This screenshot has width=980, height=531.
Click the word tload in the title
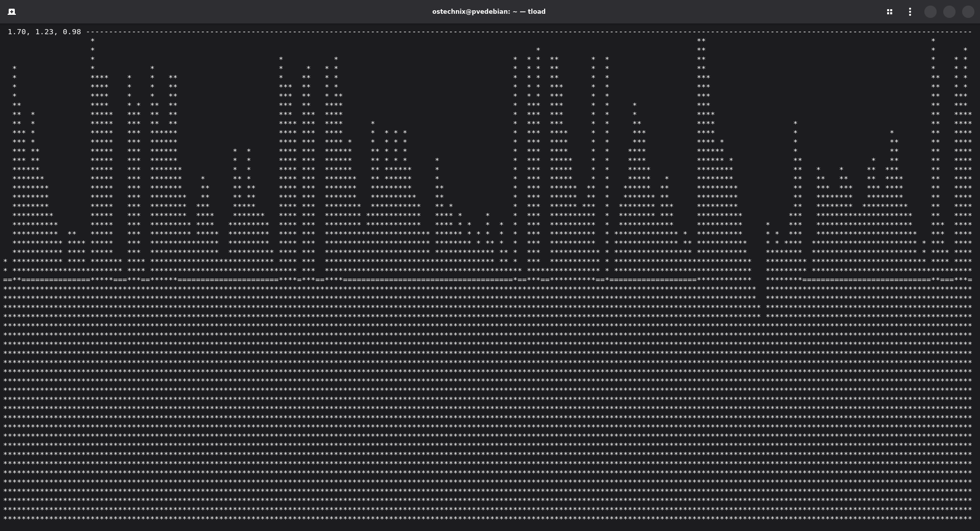[x=536, y=12]
